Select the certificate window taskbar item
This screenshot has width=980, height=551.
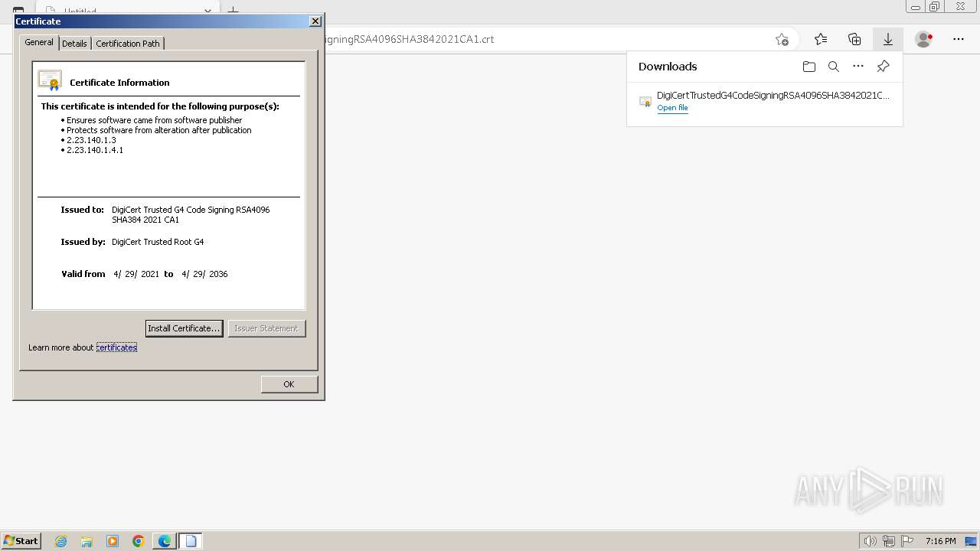pyautogui.click(x=191, y=541)
